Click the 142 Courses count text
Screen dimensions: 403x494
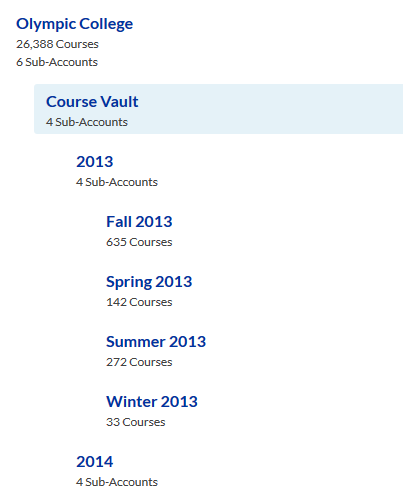139,302
